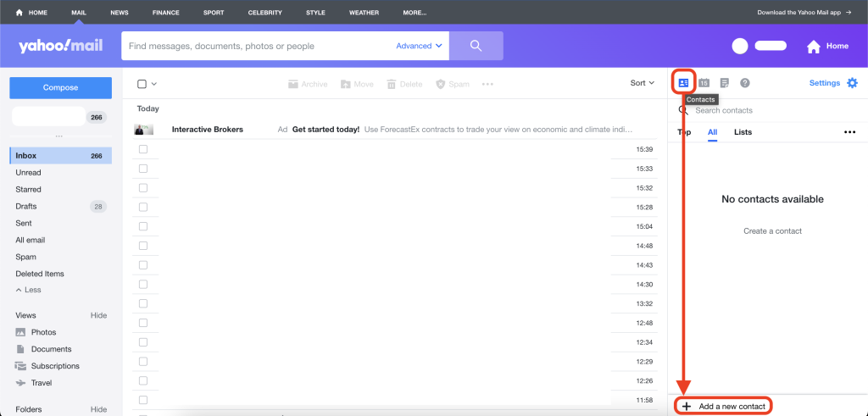Click the Compose button
Viewport: 868px width, 416px height.
click(x=60, y=87)
